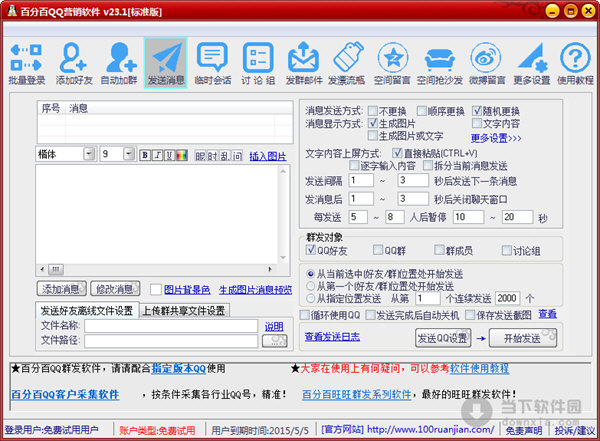Image resolution: width=600 pixels, height=441 pixels.
Task: Toggle bold B formatting button
Action: pos(145,155)
